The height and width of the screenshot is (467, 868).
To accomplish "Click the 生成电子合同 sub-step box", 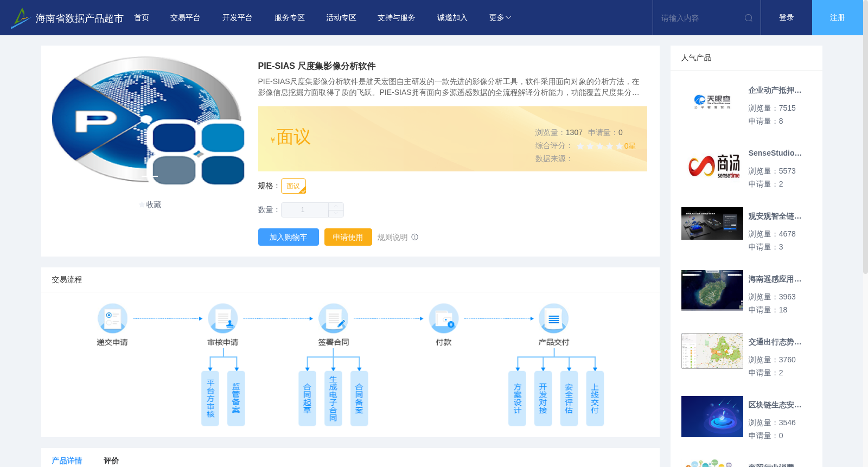I will tap(333, 398).
